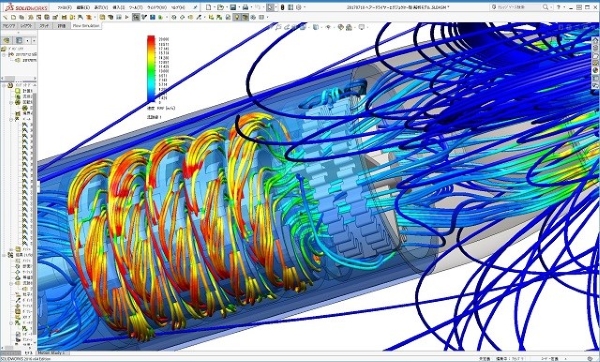Click the Run solver play arrow icon
600x362 pixels.
point(127,17)
